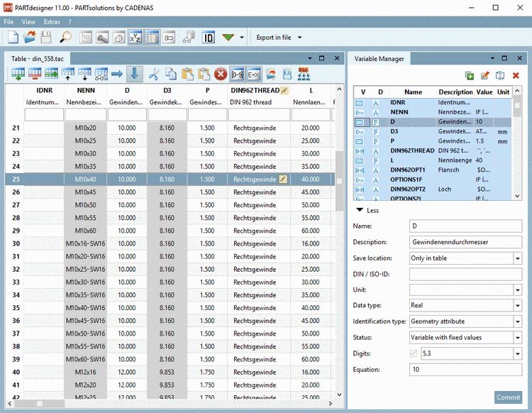This screenshot has width=532, height=413.
Task: Click the red circle delete icon
Action: click(221, 74)
